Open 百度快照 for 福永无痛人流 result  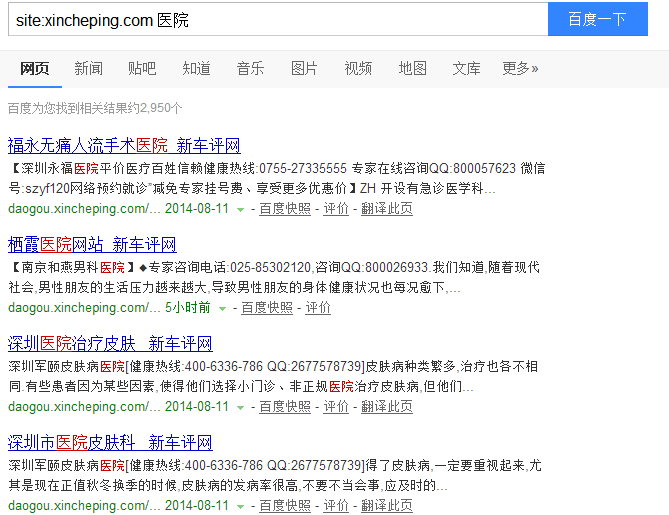coord(285,209)
